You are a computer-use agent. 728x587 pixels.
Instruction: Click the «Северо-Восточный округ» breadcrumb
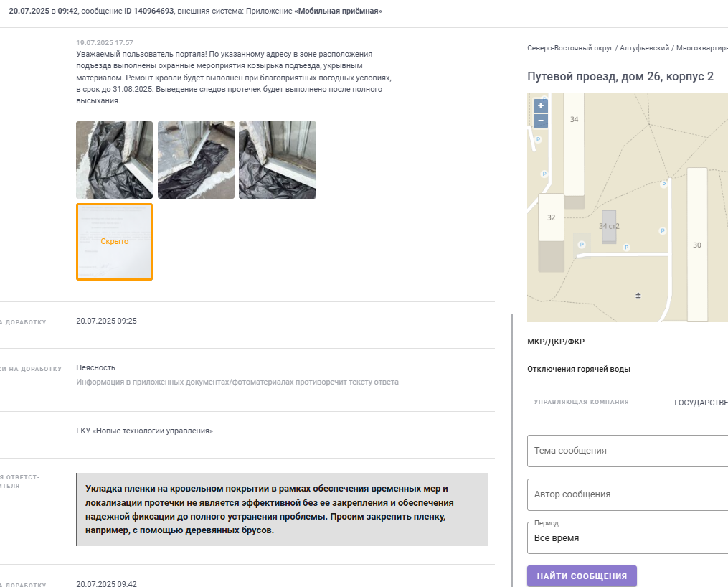coord(570,48)
